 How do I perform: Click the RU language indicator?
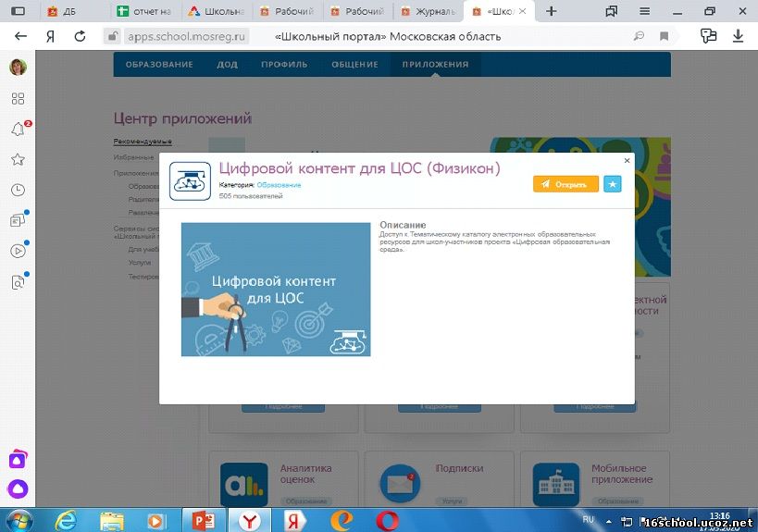point(588,519)
